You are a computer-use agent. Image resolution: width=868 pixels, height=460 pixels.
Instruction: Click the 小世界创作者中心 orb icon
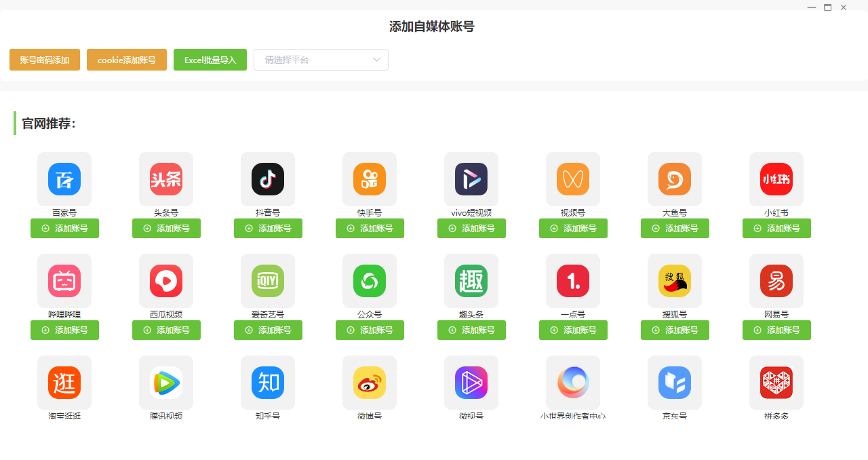point(573,383)
